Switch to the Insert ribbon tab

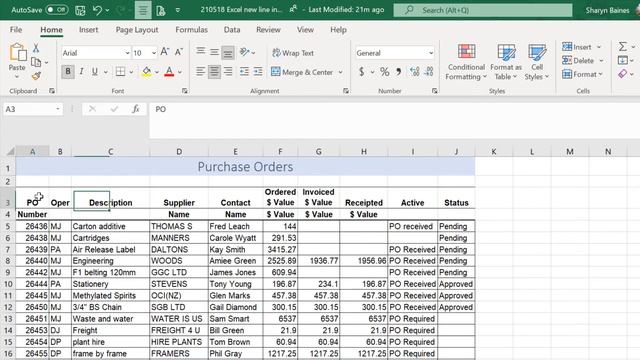(x=89, y=30)
